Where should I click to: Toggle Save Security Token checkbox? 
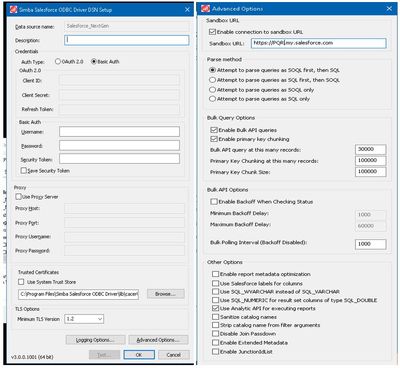[x=24, y=170]
